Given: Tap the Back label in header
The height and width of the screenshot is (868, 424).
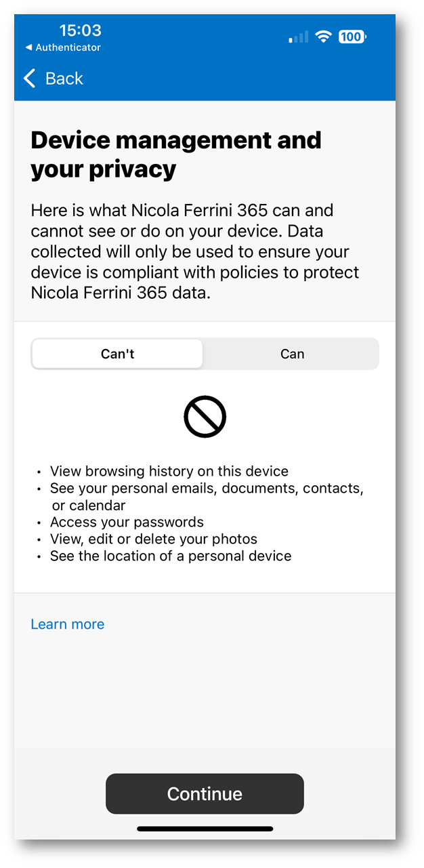Looking at the screenshot, I should [64, 79].
